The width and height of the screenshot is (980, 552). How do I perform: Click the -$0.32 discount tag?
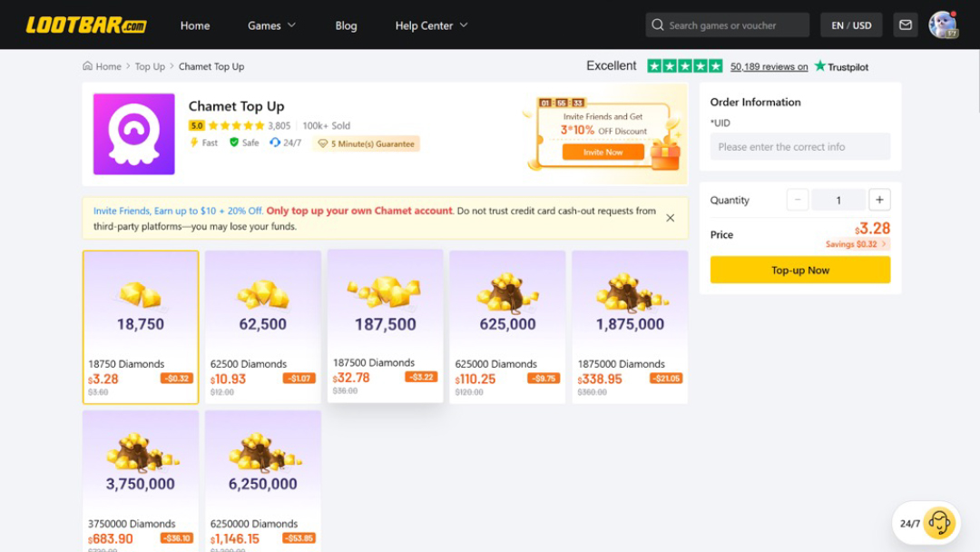coord(177,379)
